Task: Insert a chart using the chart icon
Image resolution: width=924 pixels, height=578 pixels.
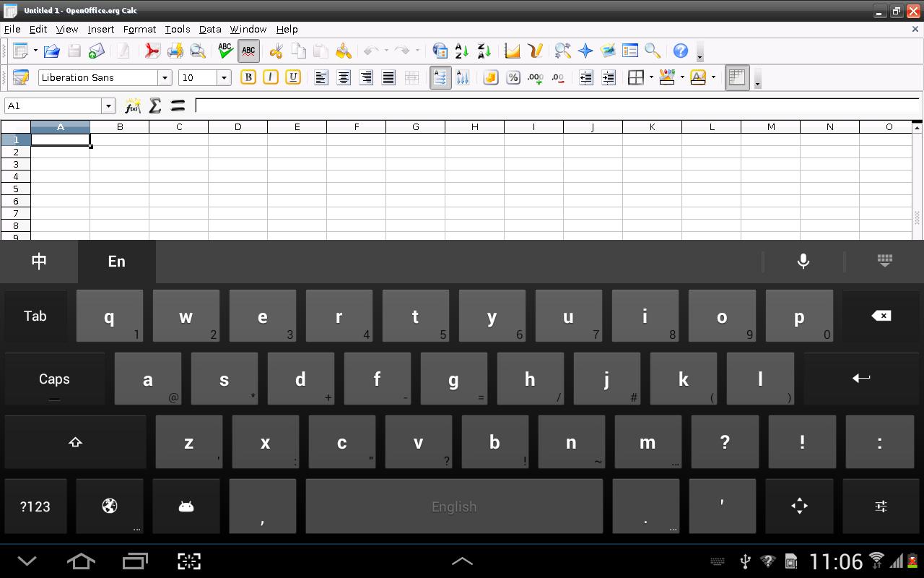Action: pyautogui.click(x=513, y=51)
